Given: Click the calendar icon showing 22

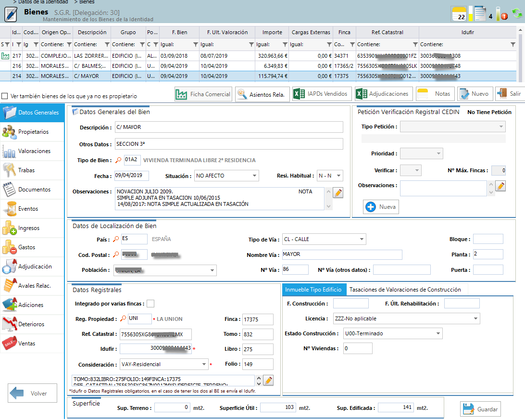Looking at the screenshot, I should pyautogui.click(x=459, y=14).
